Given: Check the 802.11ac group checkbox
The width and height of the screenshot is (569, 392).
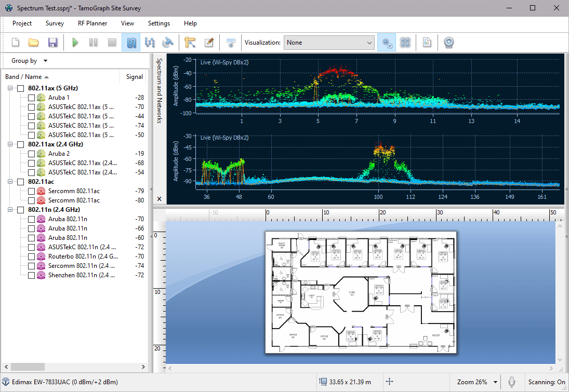Looking at the screenshot, I should tap(21, 182).
